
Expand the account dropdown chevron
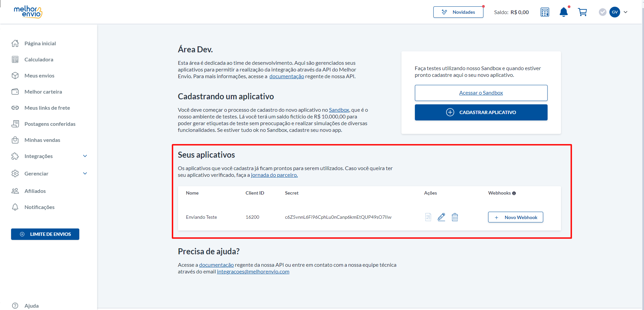tap(626, 12)
